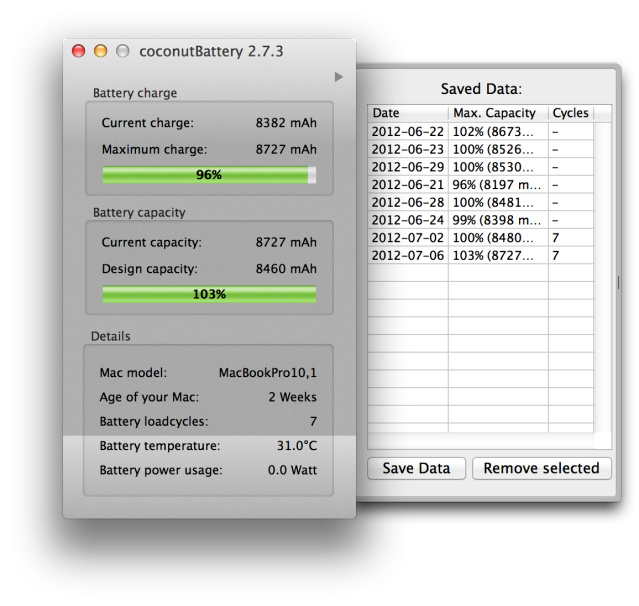
Task: Sort by Cycles column header
Action: (571, 113)
